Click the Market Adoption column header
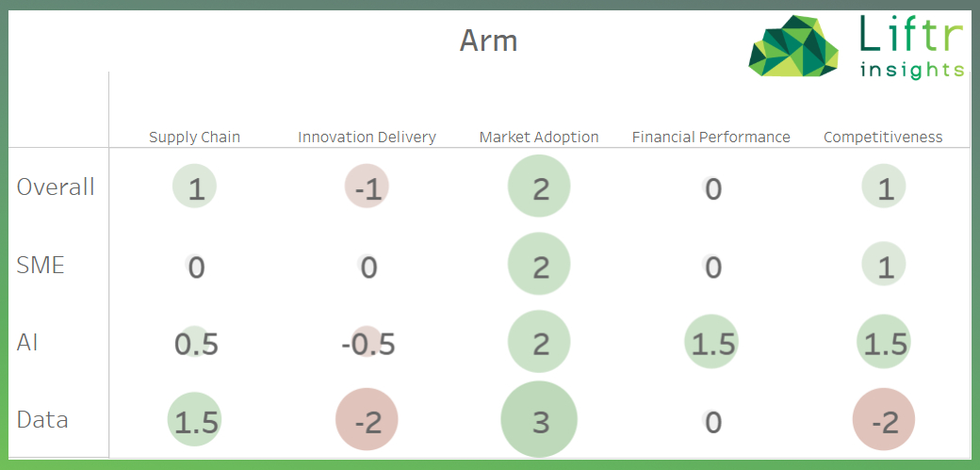The width and height of the screenshot is (980, 470). coord(539,137)
